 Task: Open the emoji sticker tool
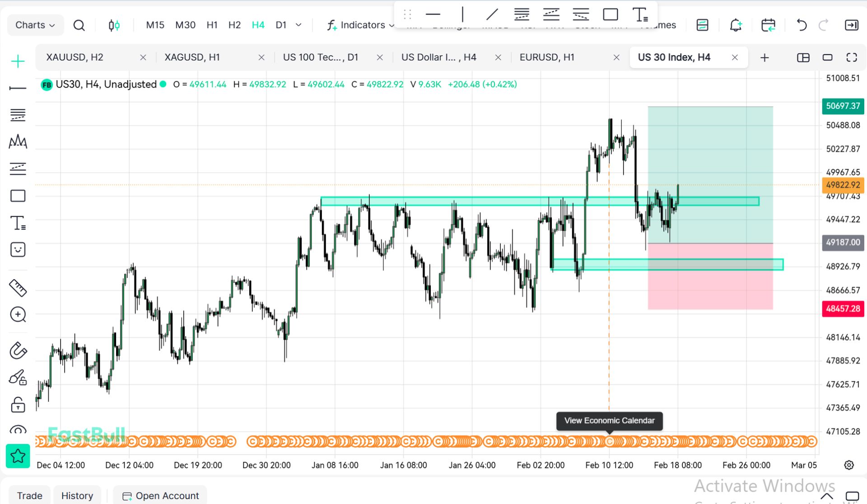coord(18,249)
